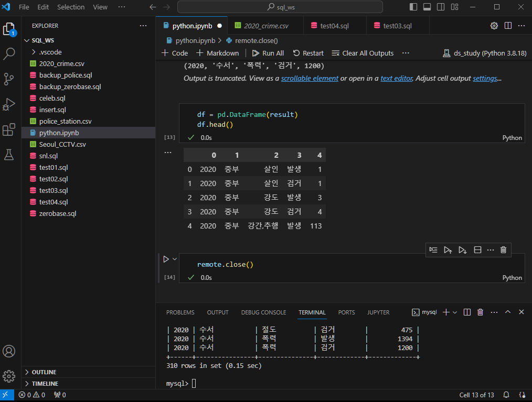This screenshot has height=402, width=532.
Task: Click Clear All Outputs button
Action: coord(363,53)
